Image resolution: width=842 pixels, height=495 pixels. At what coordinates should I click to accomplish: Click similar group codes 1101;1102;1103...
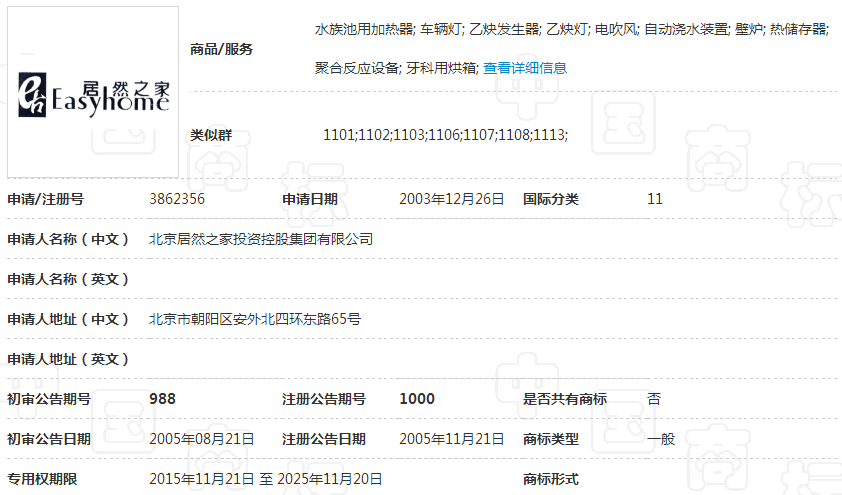coord(445,135)
